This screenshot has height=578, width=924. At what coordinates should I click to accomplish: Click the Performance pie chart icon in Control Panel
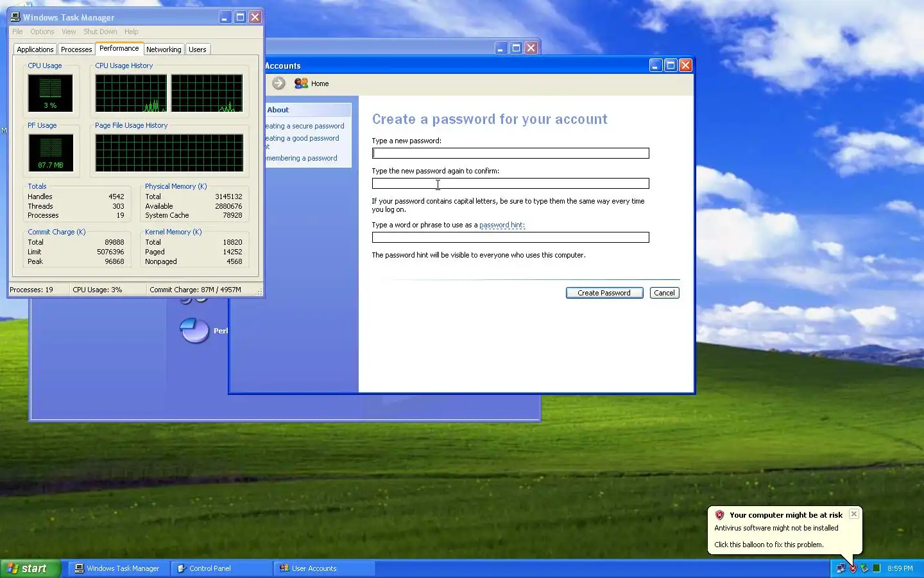coord(194,330)
